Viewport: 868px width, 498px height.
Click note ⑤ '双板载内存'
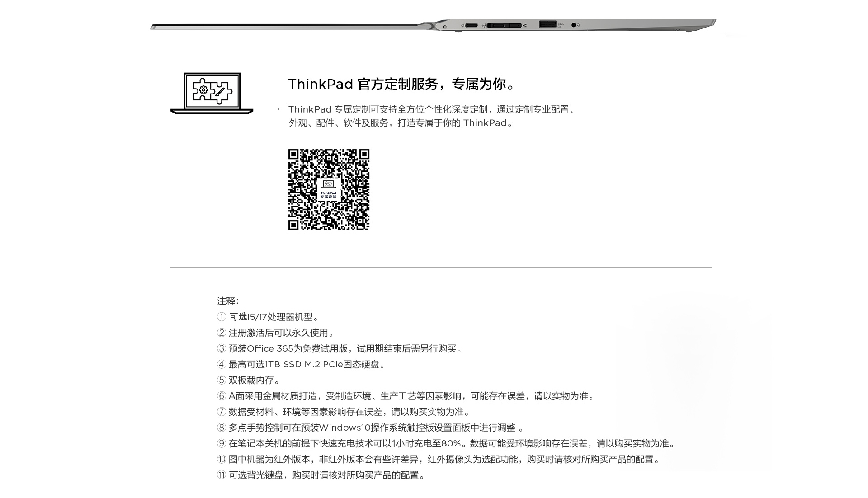click(249, 380)
